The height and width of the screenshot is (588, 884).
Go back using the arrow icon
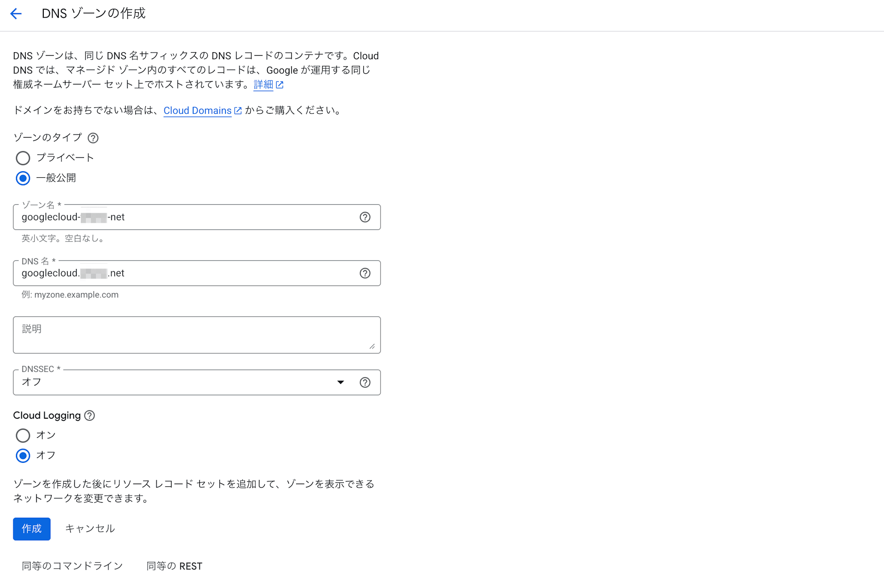(16, 14)
